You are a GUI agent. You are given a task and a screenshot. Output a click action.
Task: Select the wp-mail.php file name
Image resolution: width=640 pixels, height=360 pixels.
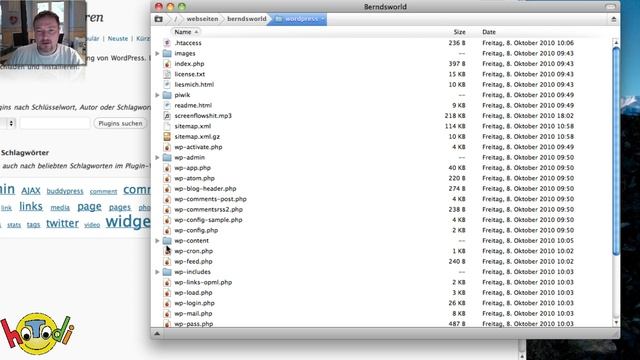coord(193,313)
